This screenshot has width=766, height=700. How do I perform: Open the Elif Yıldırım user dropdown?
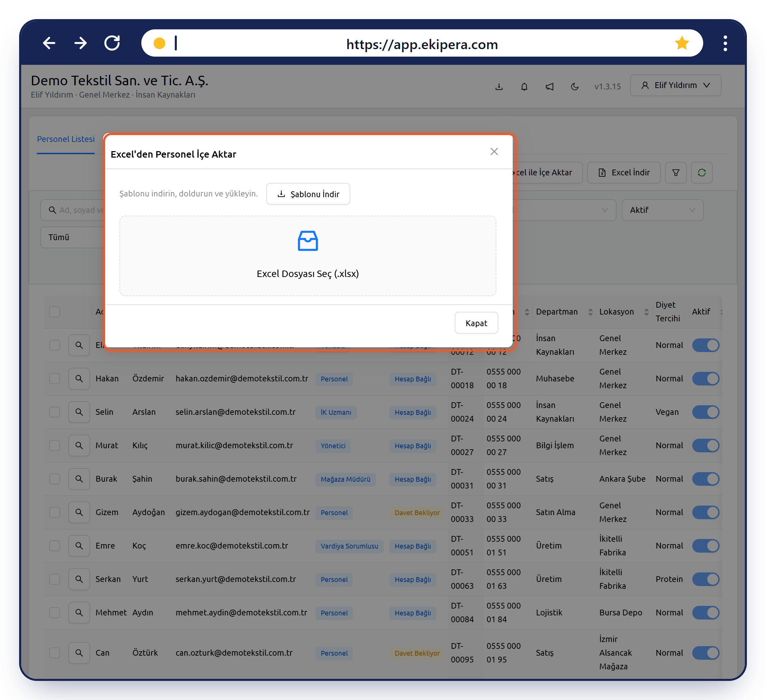(x=675, y=85)
